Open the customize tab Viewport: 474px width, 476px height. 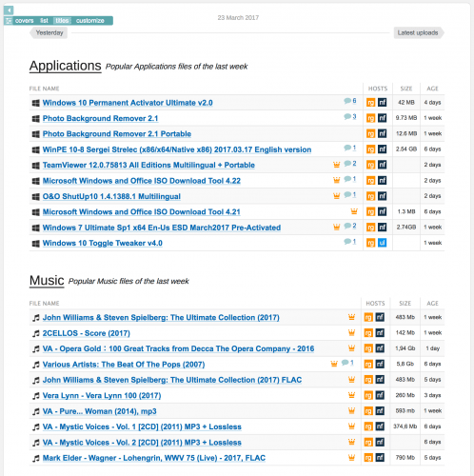[x=90, y=21]
